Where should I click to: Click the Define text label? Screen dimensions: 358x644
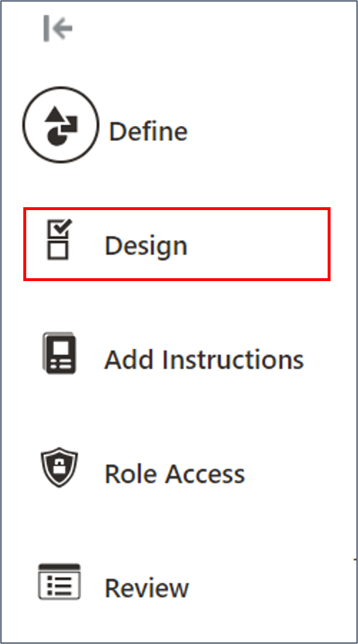[148, 130]
